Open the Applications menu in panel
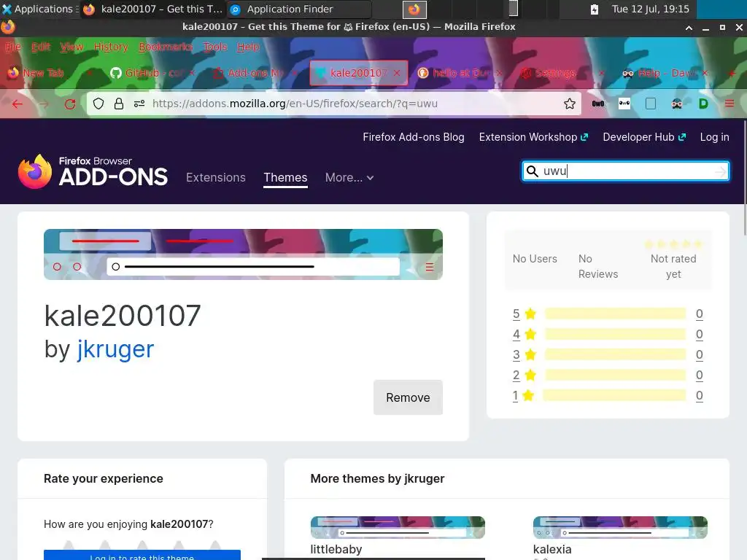The width and height of the screenshot is (747, 560). (39, 9)
